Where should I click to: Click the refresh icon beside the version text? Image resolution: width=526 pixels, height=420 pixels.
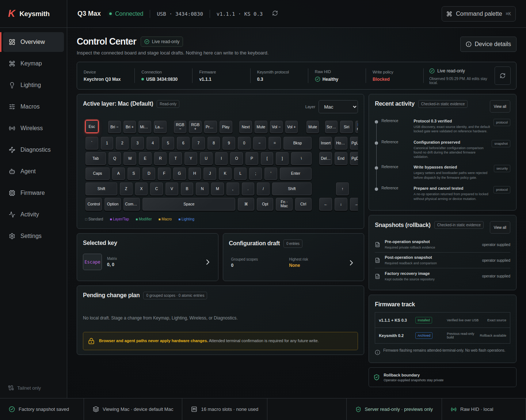click(x=275, y=13)
